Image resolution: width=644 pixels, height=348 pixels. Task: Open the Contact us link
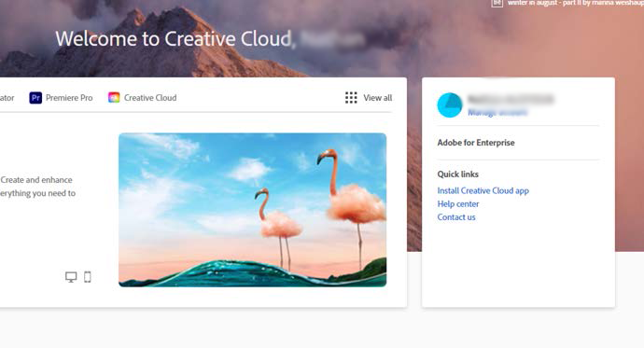(456, 217)
